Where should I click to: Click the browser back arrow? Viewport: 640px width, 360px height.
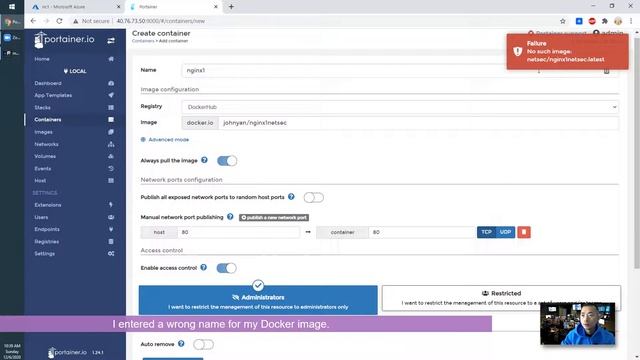[x=33, y=21]
